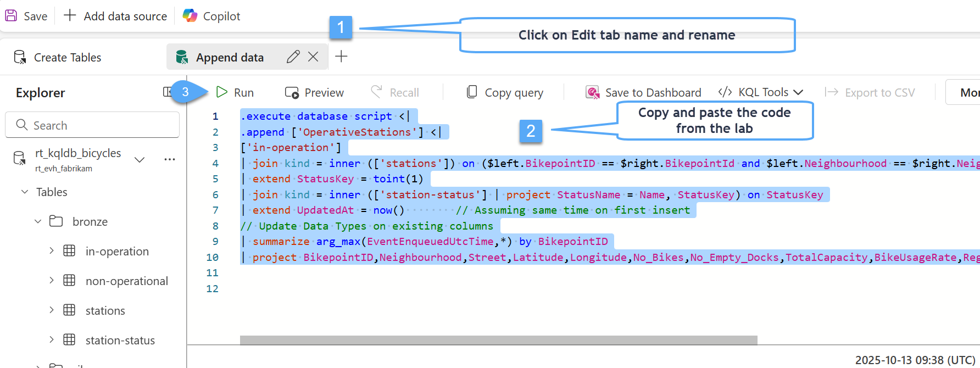
Task: Click the Explorer search input field
Action: click(x=92, y=125)
